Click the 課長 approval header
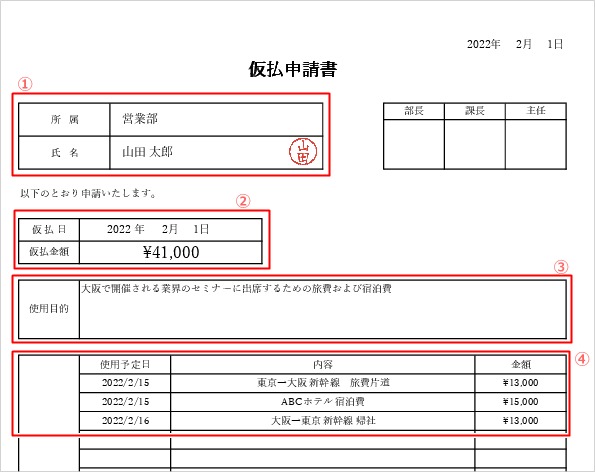The image size is (595, 472). tap(475, 111)
